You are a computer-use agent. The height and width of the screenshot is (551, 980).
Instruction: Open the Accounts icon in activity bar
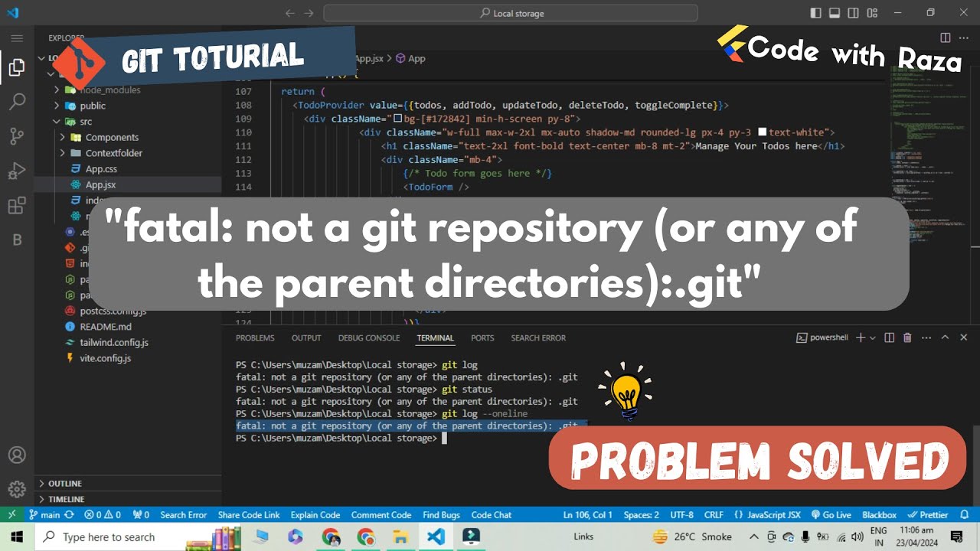pos(17,455)
